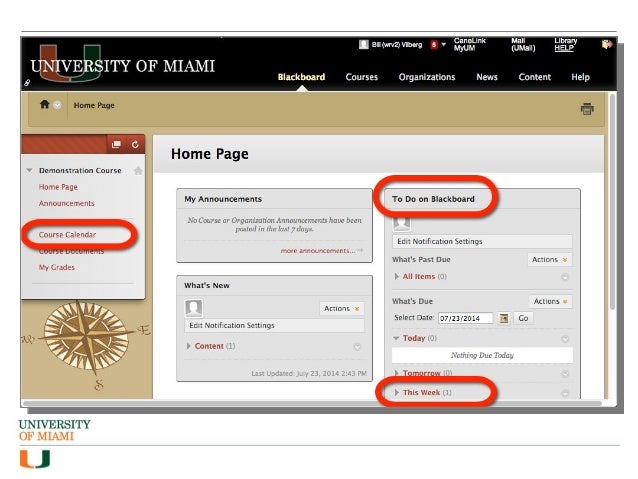The image size is (638, 479).
Task: Click the University of Miami logo banner
Action: [x=122, y=65]
